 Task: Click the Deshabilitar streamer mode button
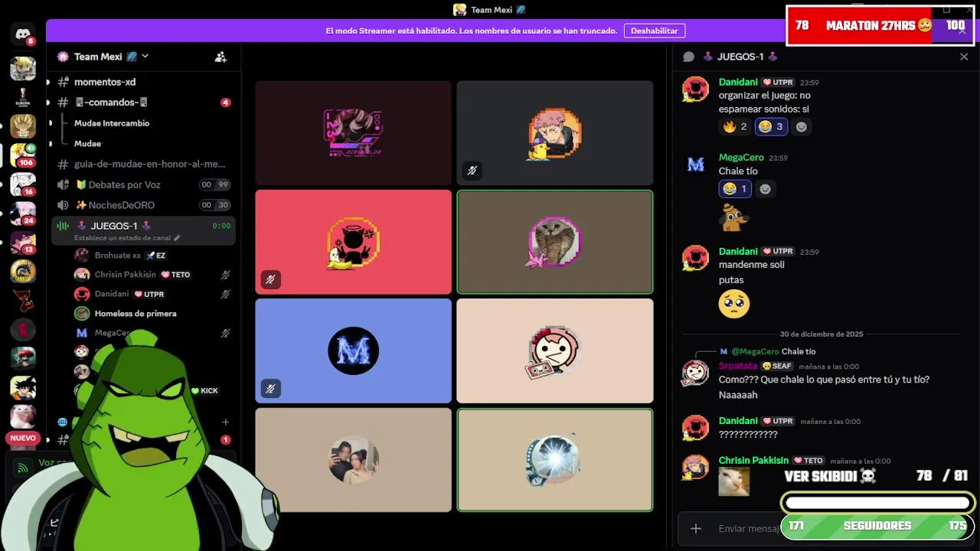click(655, 31)
